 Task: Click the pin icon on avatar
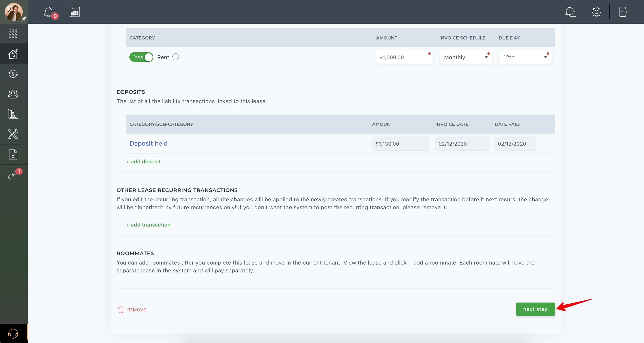tap(24, 19)
